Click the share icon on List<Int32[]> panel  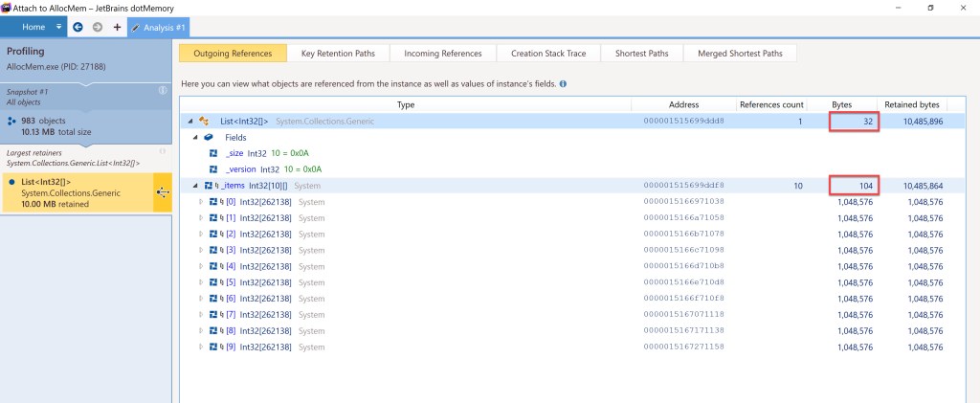point(163,192)
